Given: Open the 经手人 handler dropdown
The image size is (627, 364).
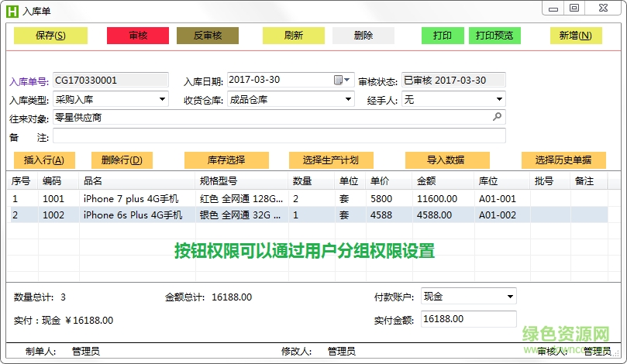Looking at the screenshot, I should 498,99.
